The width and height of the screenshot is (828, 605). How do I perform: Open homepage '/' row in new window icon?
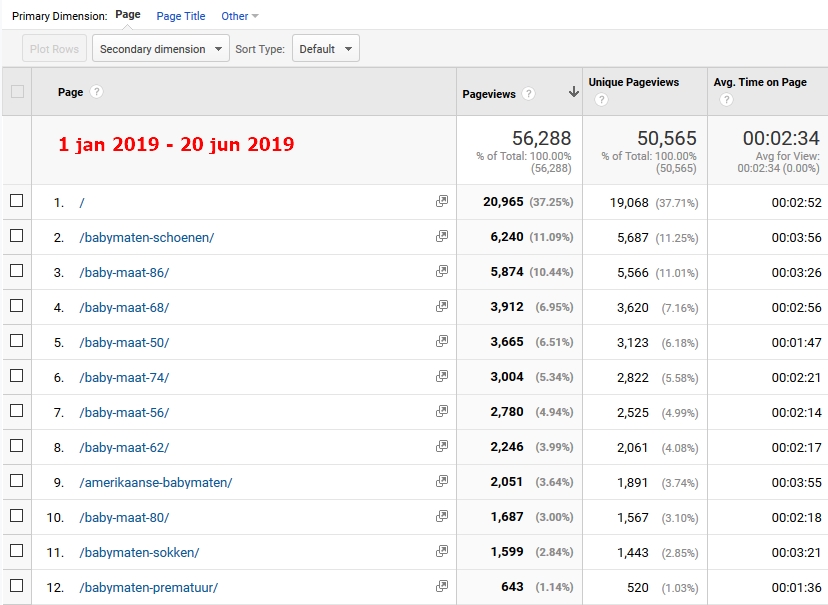point(442,201)
